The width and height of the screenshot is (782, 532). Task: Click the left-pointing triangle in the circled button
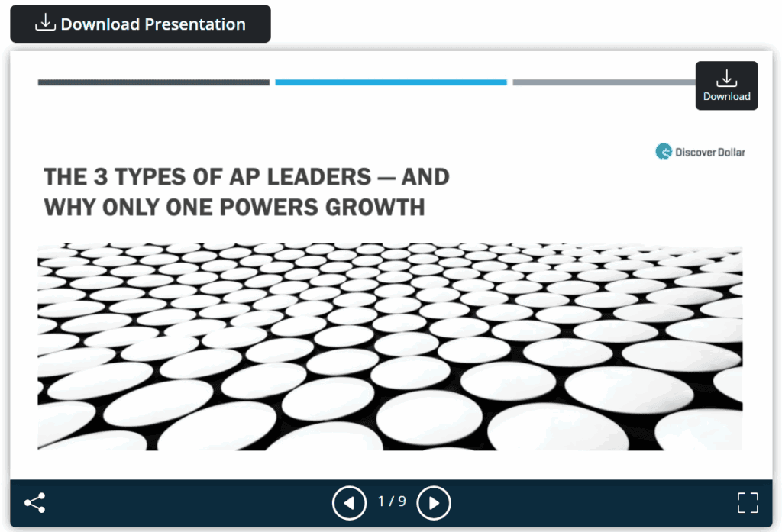point(348,503)
